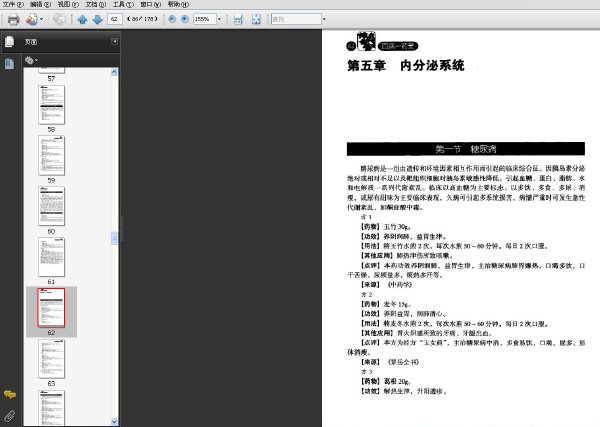Image resolution: width=600 pixels, height=427 pixels.
Task: Click the zoom in round button
Action: click(185, 19)
